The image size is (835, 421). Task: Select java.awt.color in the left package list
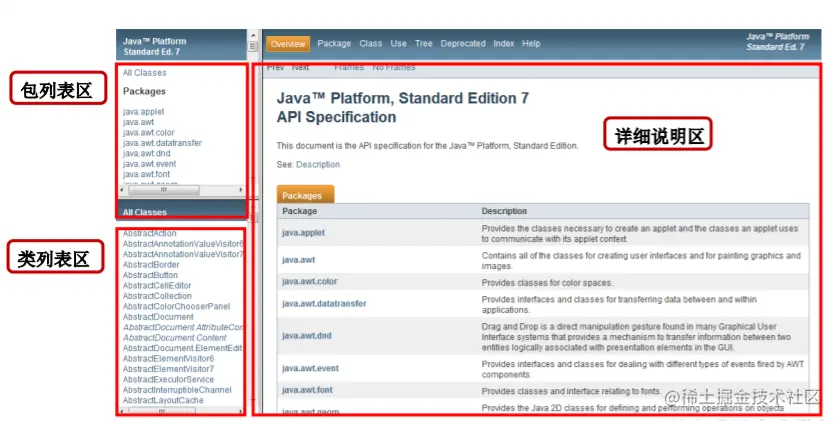coord(149,133)
